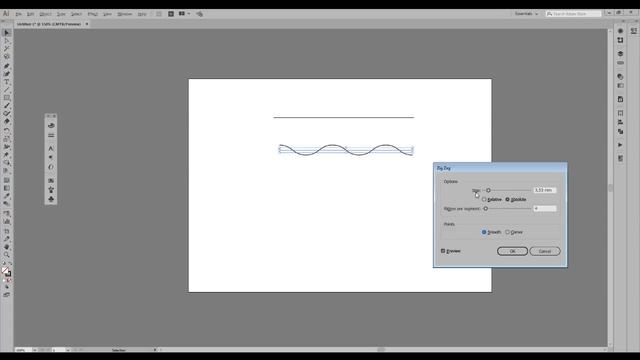Select the Eyedropper tool
This screenshot has width=640, height=360.
[x=7, y=196]
